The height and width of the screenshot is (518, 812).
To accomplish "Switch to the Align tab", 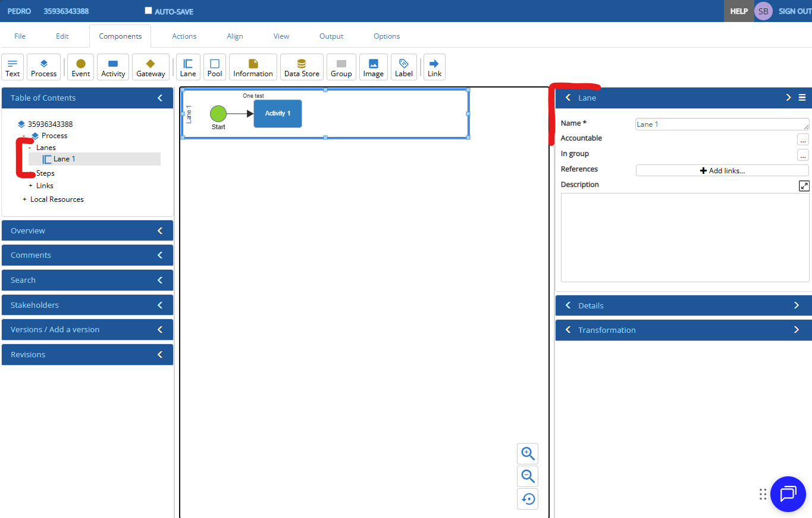I will click(x=234, y=36).
